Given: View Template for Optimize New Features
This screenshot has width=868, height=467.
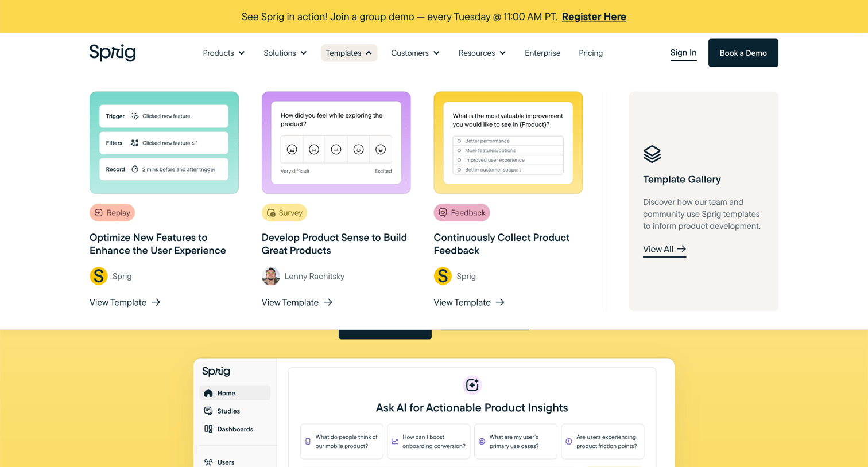Looking at the screenshot, I should [x=125, y=302].
